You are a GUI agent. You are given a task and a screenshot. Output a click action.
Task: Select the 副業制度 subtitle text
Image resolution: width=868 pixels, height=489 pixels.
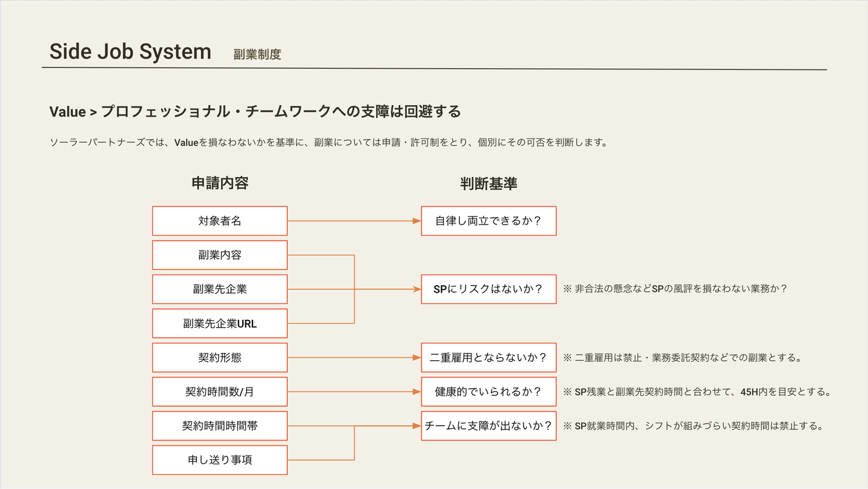(257, 55)
